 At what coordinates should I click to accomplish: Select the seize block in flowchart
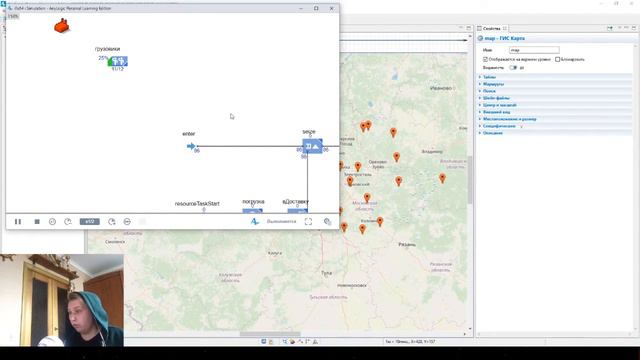[x=313, y=146]
